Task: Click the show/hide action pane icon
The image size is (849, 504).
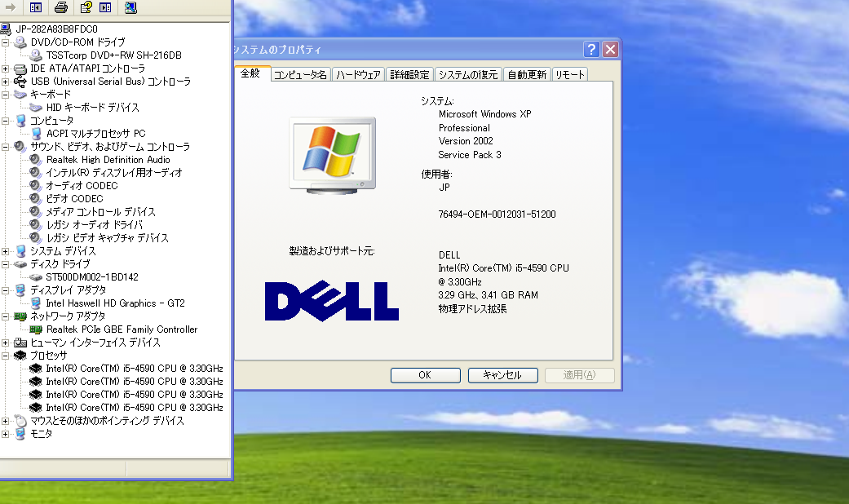Action: coord(105,7)
